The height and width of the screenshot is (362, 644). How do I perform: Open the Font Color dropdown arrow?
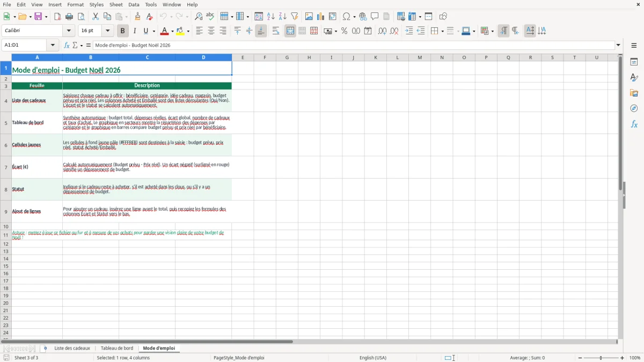tap(173, 31)
